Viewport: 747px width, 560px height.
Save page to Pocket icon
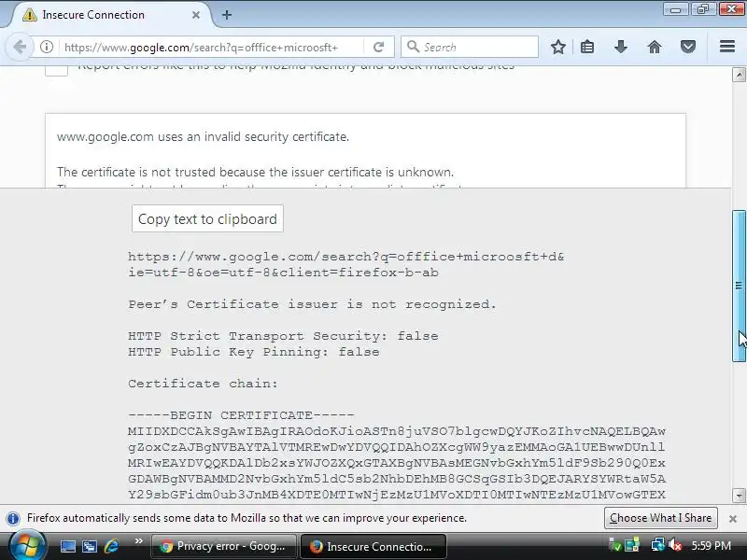(687, 47)
